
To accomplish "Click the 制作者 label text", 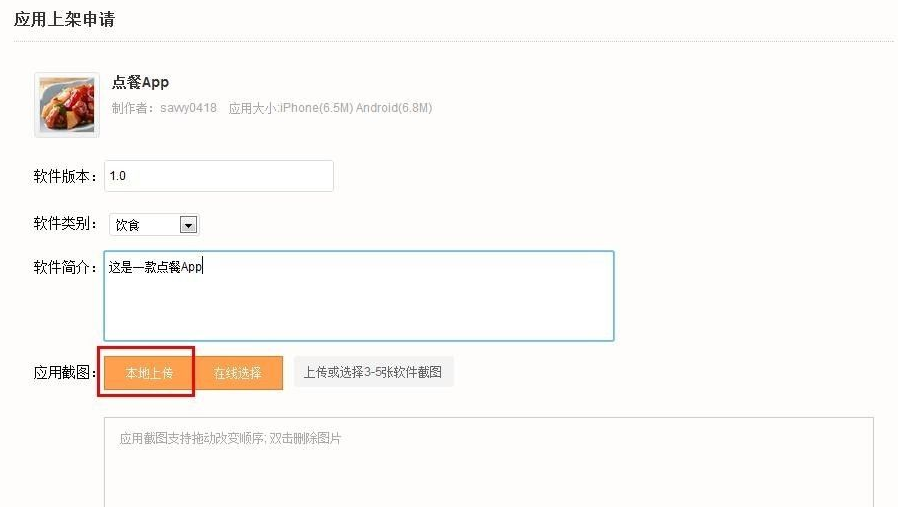I will pos(133,108).
